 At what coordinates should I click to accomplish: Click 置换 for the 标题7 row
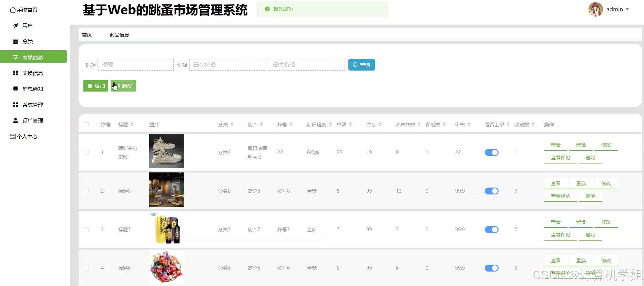click(x=581, y=222)
